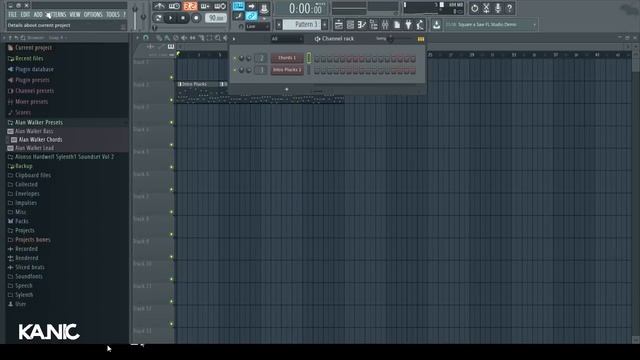Select the Alan Walker Chords preset
This screenshot has height=360, width=640.
click(40, 140)
